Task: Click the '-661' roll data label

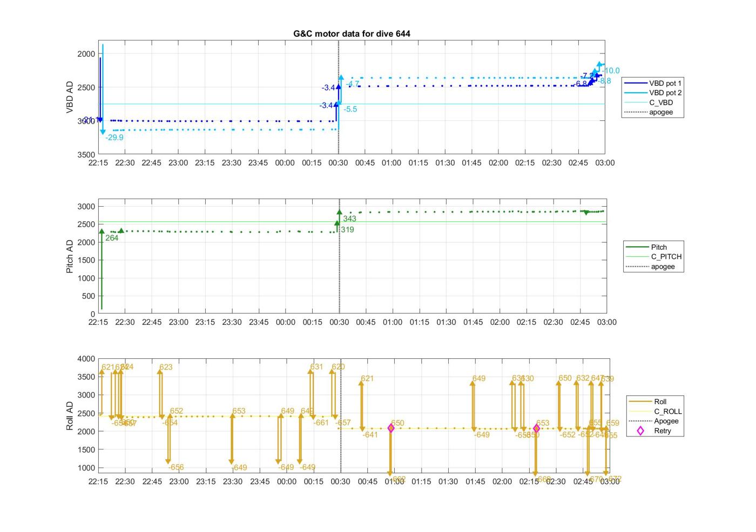Action: point(321,422)
